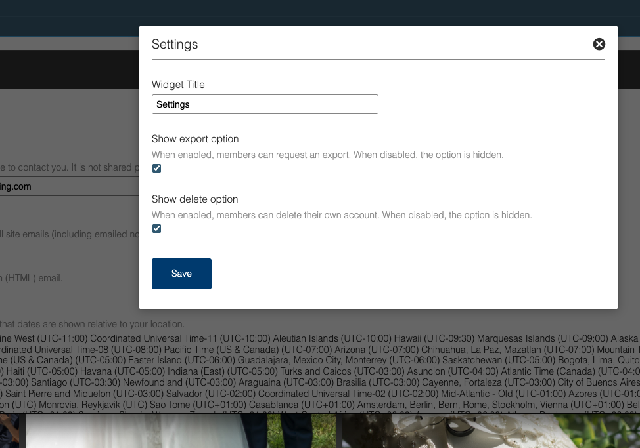The height and width of the screenshot is (448, 640).
Task: Select the email field behind the dialog
Action: (60, 186)
